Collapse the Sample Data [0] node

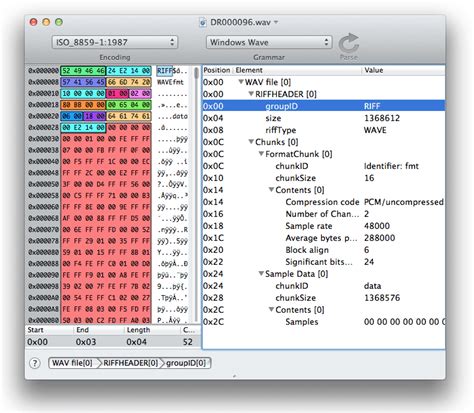click(261, 274)
